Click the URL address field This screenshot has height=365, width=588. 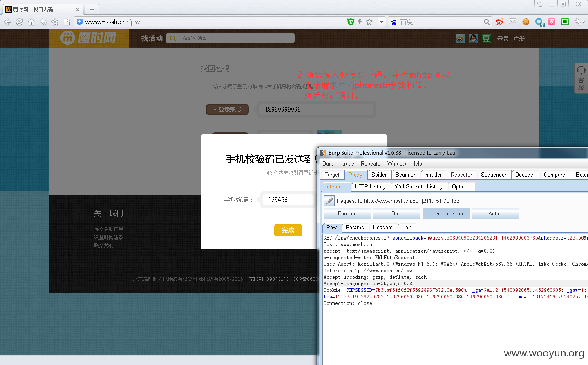(212, 22)
